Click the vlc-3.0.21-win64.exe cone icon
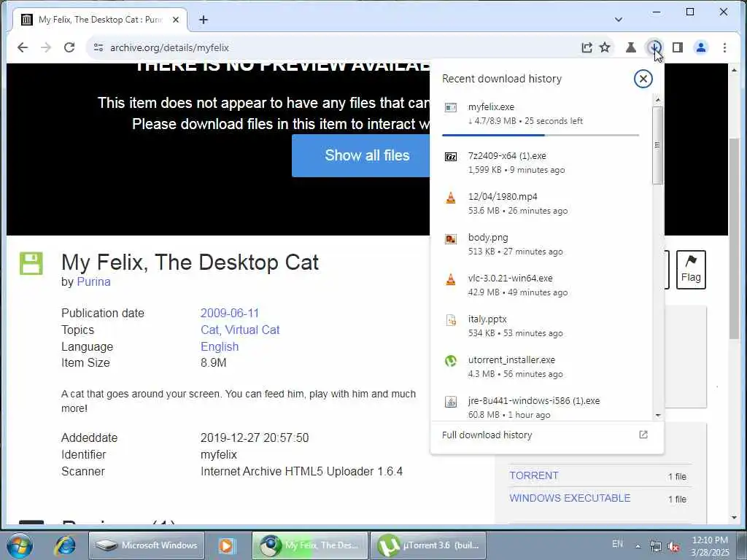 tap(451, 279)
